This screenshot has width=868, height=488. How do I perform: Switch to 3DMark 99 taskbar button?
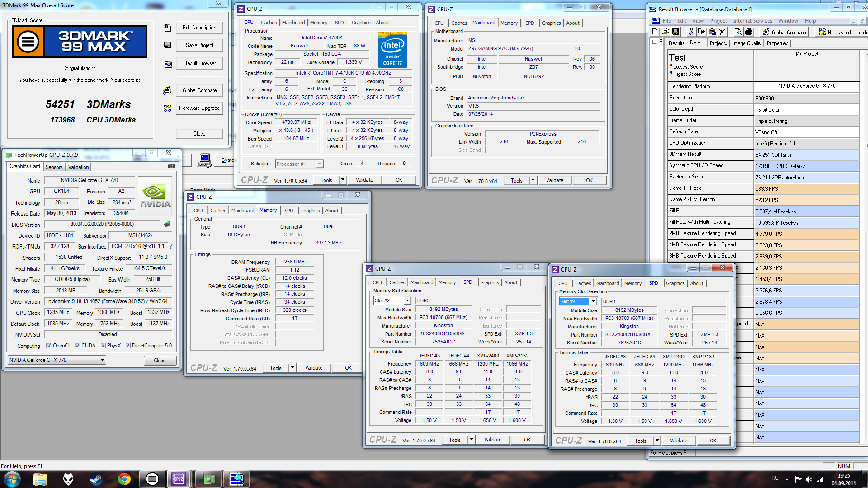tap(152, 479)
